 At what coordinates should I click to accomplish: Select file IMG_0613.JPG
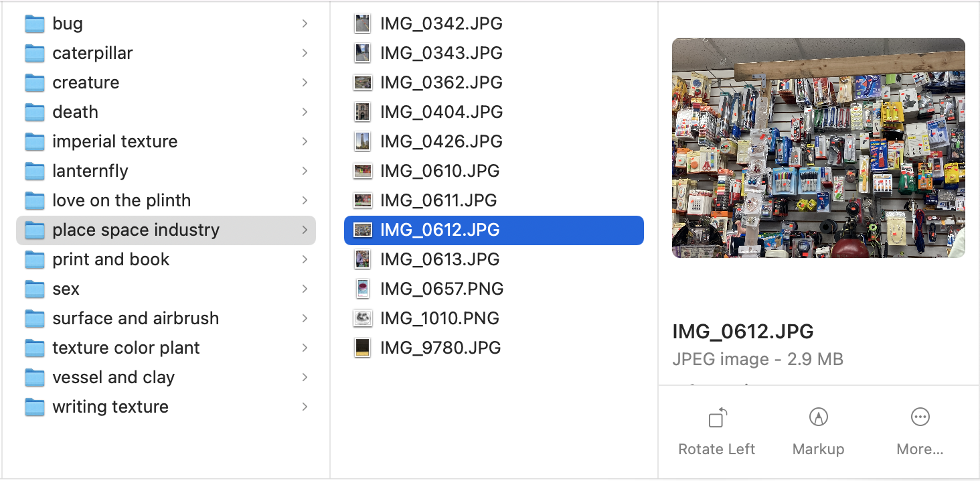(x=441, y=259)
